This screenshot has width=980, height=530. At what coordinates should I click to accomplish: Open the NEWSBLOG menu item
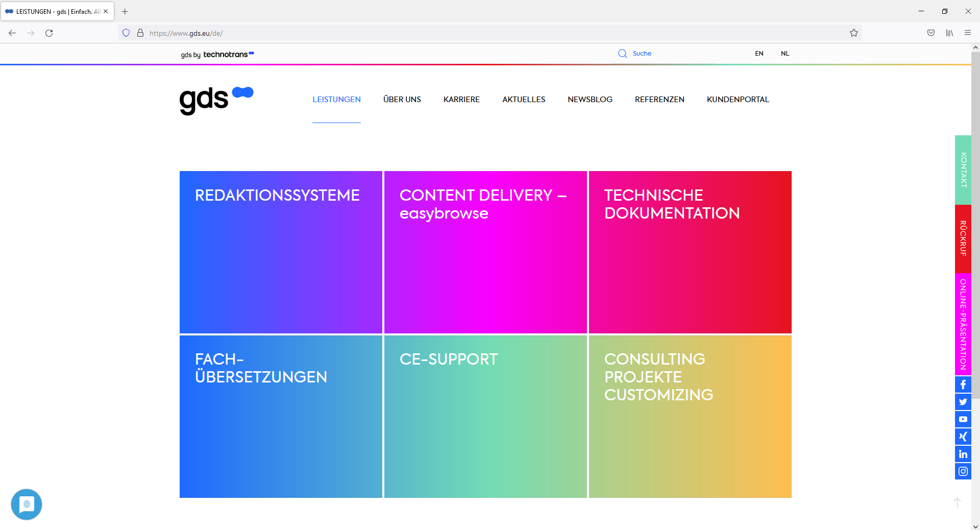tap(590, 100)
